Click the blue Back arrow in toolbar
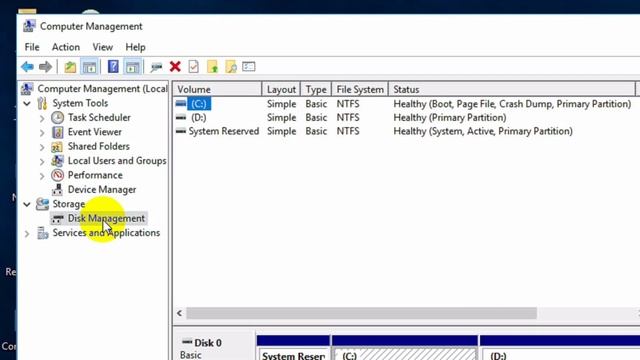Viewport: 640px width, 360px height. [27, 67]
